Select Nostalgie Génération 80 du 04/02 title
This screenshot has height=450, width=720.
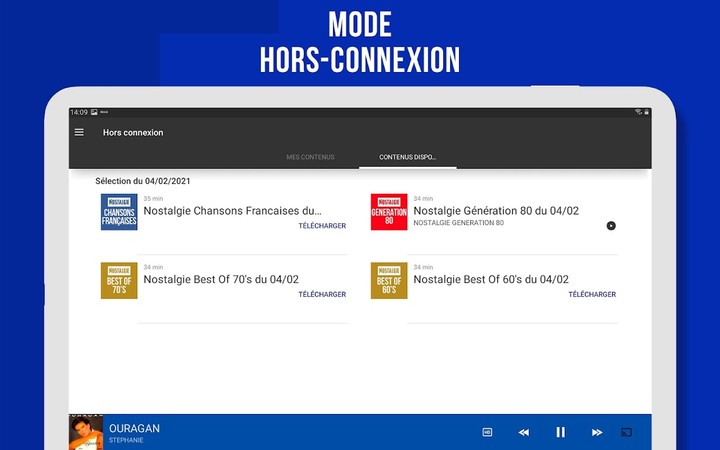coord(496,211)
